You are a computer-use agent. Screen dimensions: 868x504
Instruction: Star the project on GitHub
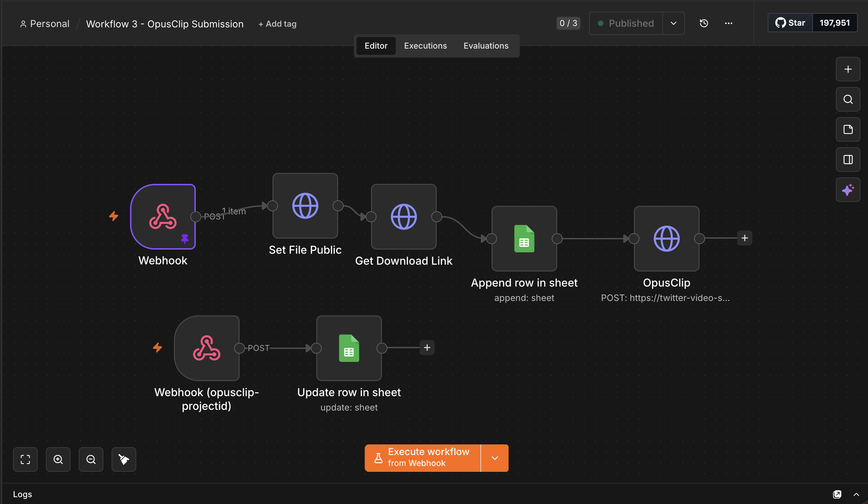tap(790, 23)
